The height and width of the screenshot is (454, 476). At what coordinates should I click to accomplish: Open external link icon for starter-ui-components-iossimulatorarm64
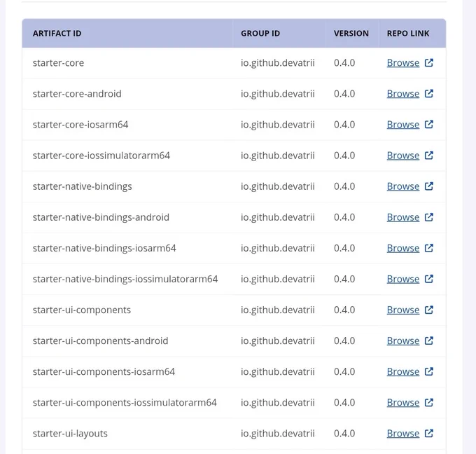point(428,402)
